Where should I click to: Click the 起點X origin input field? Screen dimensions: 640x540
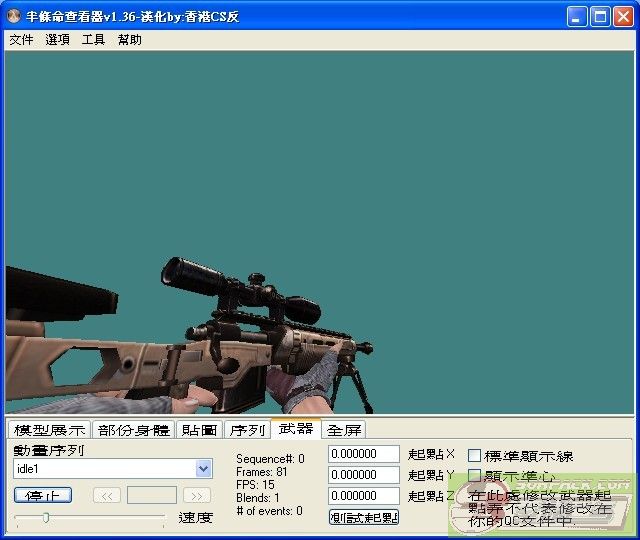[364, 454]
